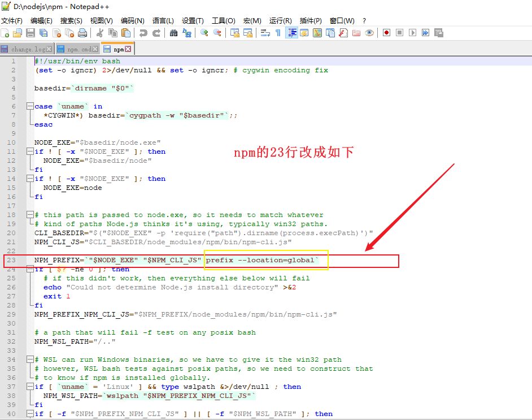This screenshot has width=532, height=420.
Task: Open the 编辑(E) menu
Action: (x=41, y=21)
